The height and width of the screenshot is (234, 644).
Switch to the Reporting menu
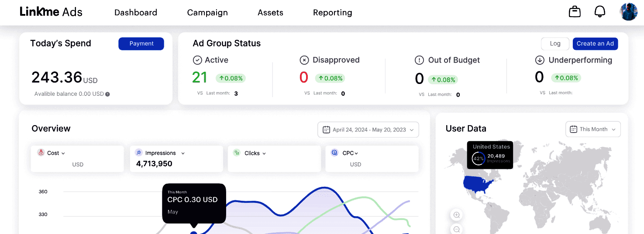coord(333,13)
